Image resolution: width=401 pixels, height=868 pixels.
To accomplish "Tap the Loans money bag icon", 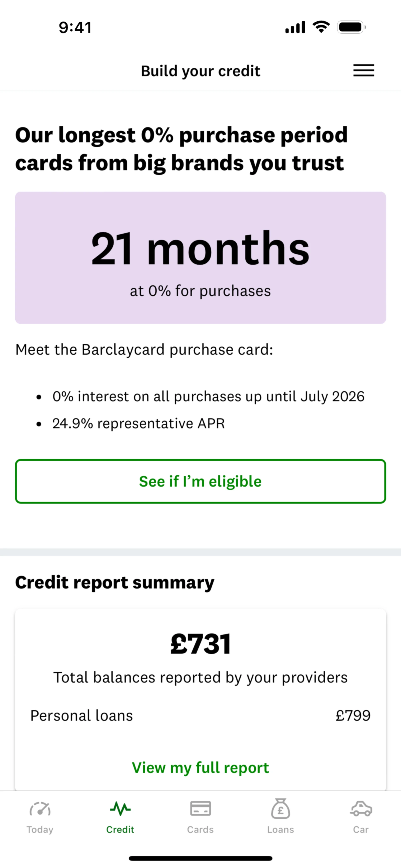I will point(281,809).
